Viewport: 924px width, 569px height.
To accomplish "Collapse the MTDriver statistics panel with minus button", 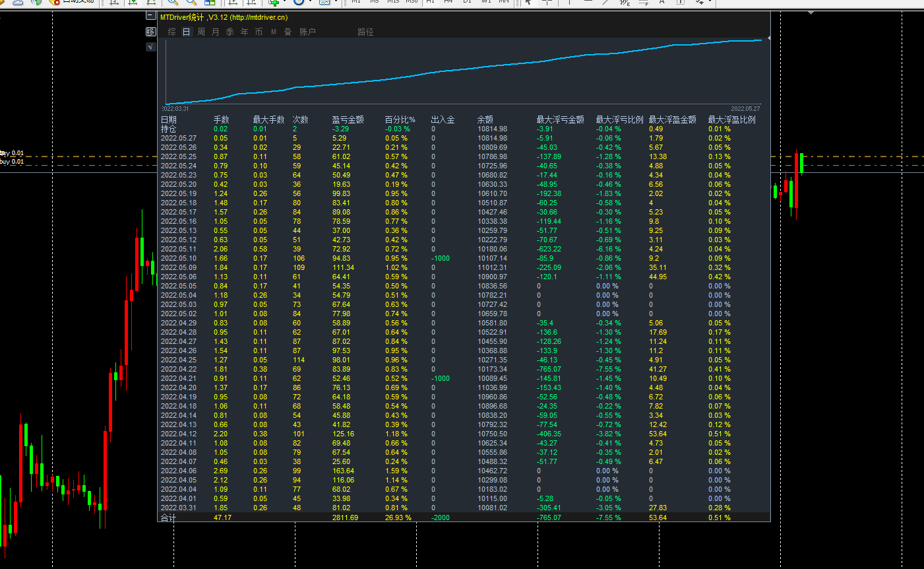I will coord(150,17).
